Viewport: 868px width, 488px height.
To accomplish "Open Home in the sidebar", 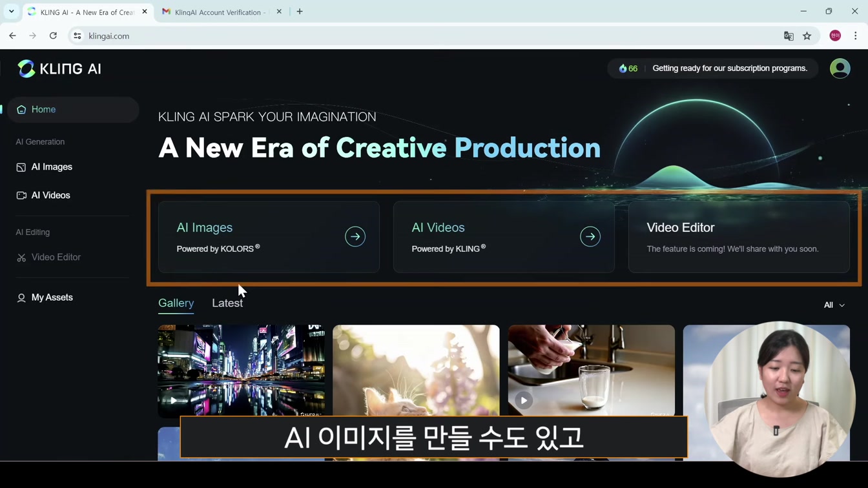I will coord(73,110).
